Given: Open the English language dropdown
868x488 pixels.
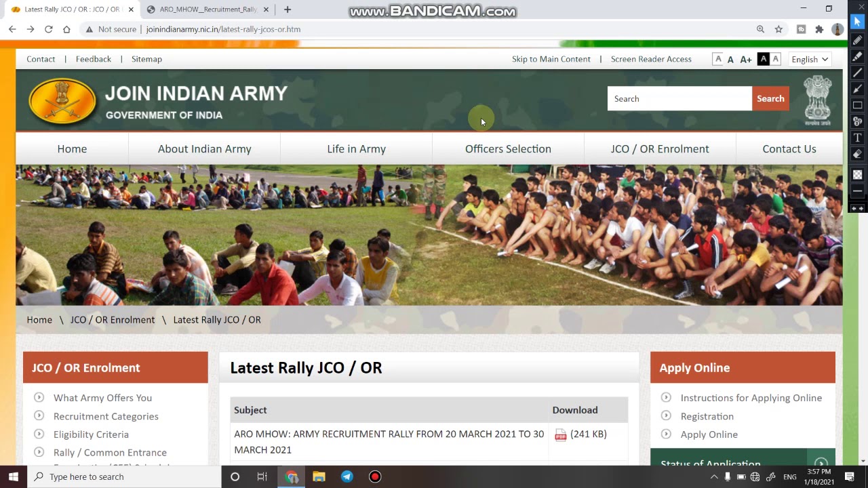Looking at the screenshot, I should [810, 59].
